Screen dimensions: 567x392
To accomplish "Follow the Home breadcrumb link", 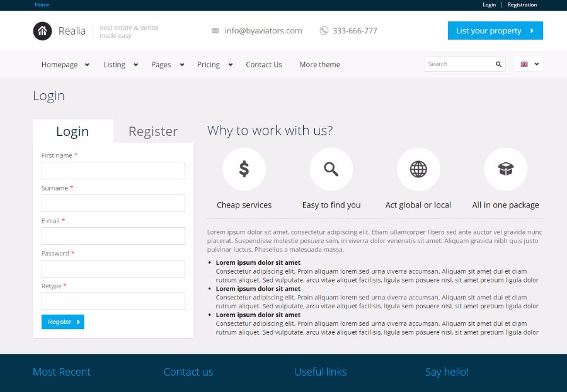I will tap(42, 4).
